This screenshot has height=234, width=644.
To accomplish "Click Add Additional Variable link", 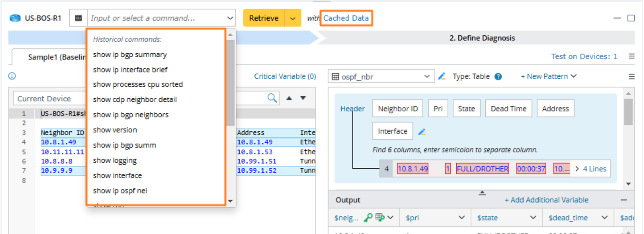I will pos(547,200).
